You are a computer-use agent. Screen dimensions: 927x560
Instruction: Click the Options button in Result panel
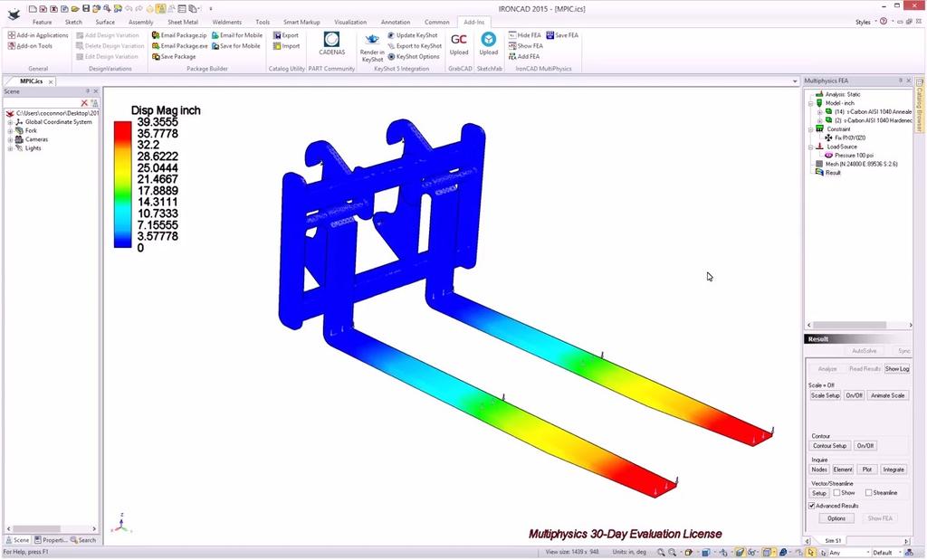(836, 518)
